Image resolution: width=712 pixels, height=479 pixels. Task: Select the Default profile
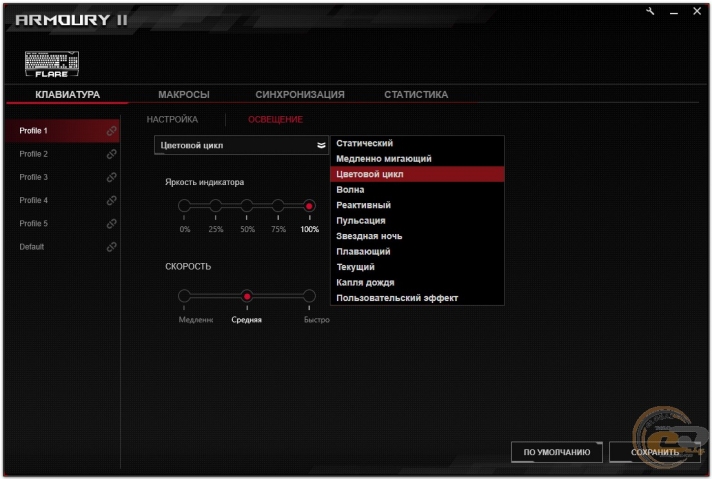63,247
